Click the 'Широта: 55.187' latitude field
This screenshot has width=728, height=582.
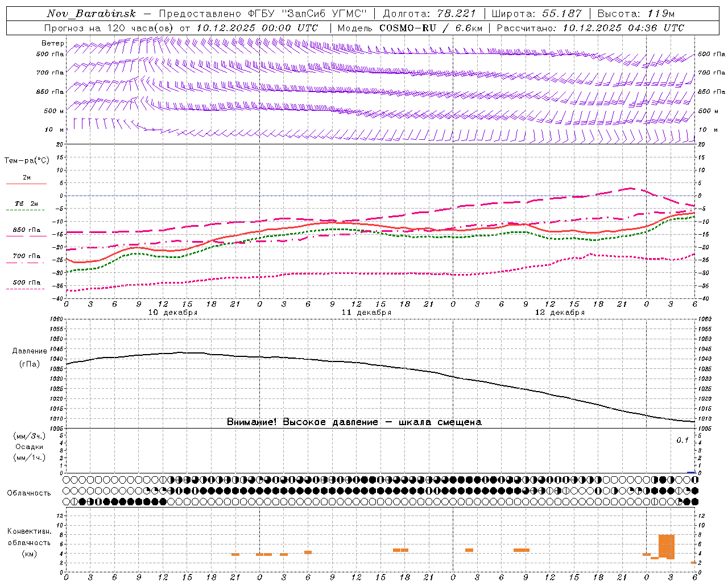click(x=537, y=14)
